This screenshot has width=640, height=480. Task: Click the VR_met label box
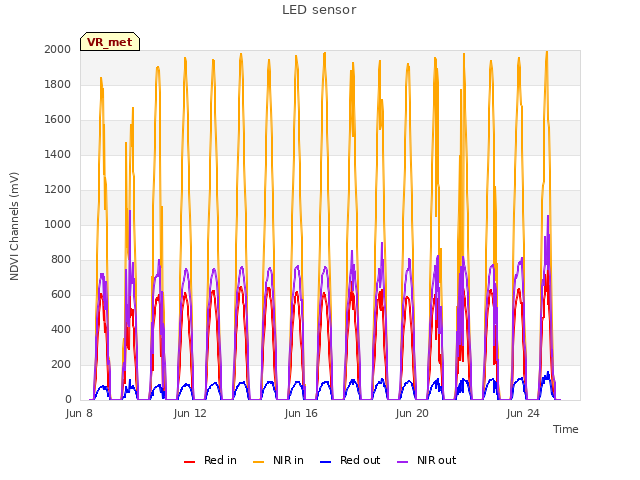pos(110,42)
